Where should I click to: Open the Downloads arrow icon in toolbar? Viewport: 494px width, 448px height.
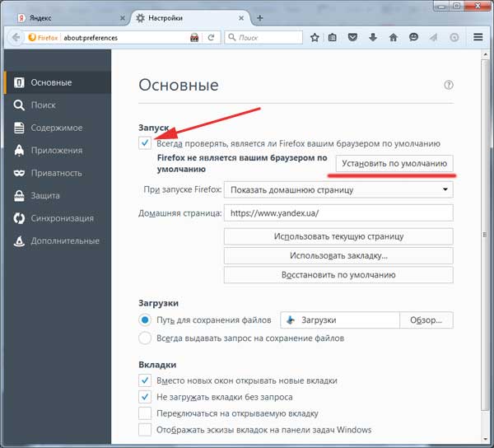point(373,37)
